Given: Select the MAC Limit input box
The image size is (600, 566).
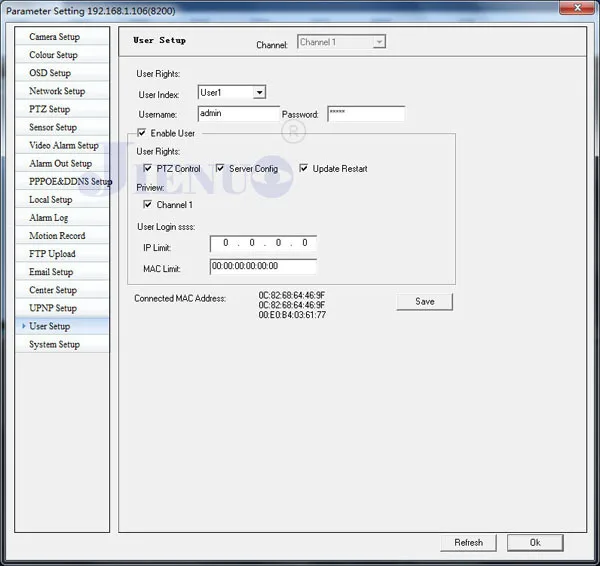Looking at the screenshot, I should (263, 266).
